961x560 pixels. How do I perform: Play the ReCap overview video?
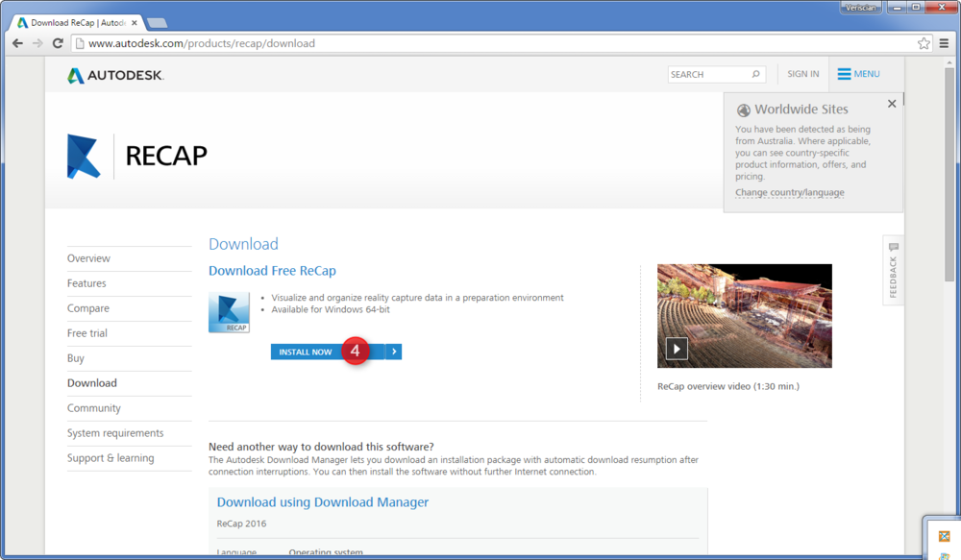(x=677, y=350)
